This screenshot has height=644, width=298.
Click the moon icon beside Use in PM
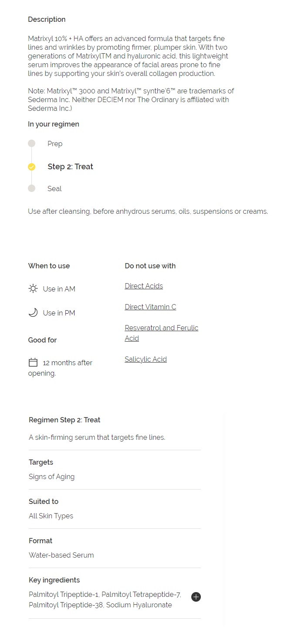point(33,312)
